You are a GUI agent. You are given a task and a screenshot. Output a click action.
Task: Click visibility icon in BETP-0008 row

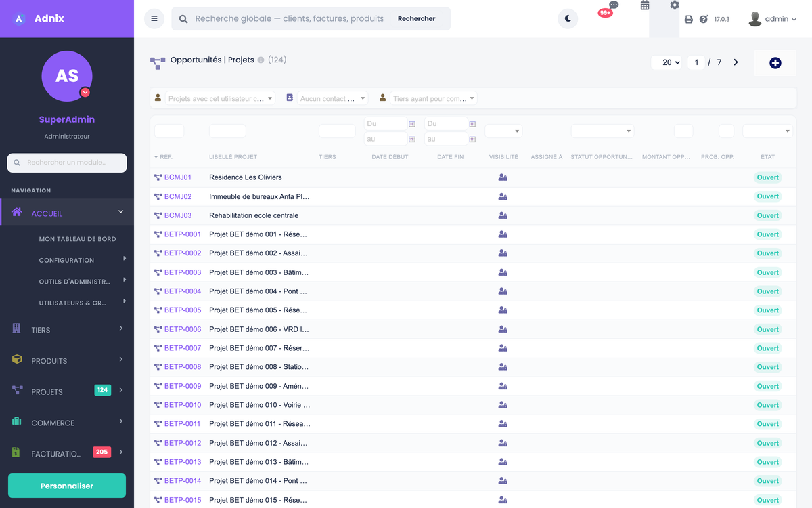click(x=503, y=367)
